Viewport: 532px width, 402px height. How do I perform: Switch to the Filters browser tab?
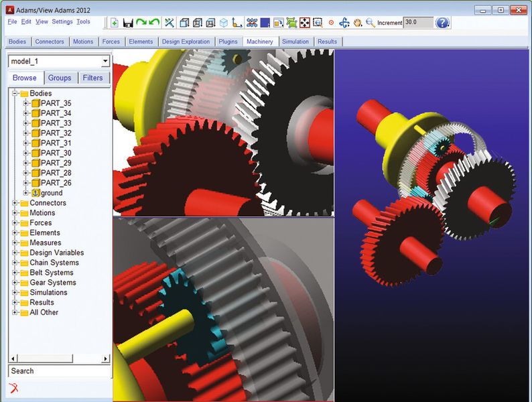[x=92, y=78]
